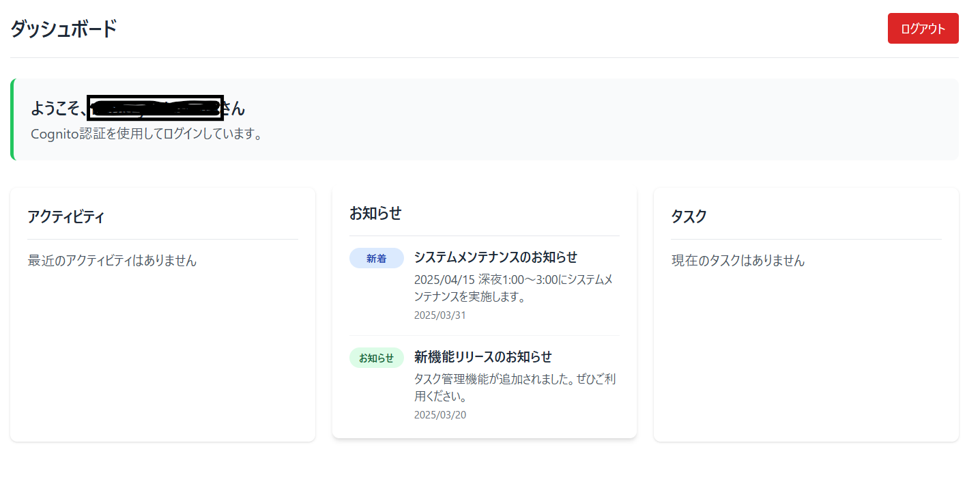Viewport: 980px width, 499px height.
Task: Click the blue 新着 badge
Action: 376,259
